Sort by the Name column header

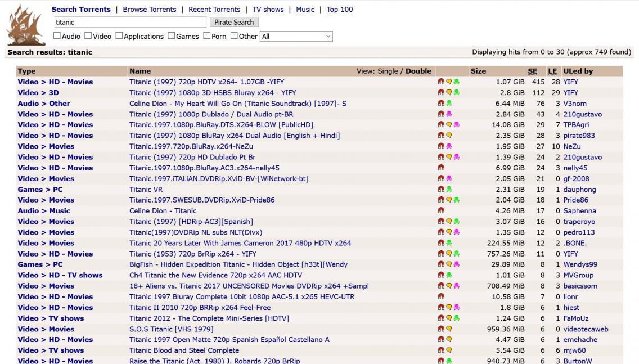point(140,71)
